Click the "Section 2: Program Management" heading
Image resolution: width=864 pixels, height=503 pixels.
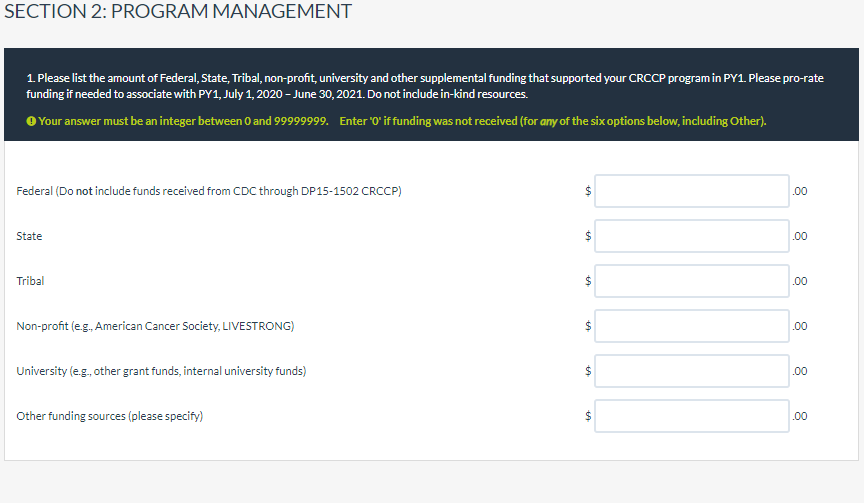tap(179, 12)
